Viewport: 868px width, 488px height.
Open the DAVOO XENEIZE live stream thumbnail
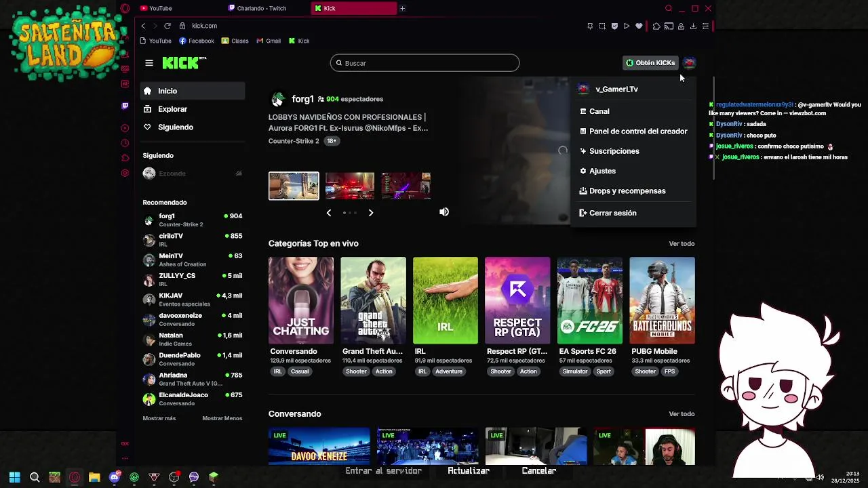coord(319,447)
